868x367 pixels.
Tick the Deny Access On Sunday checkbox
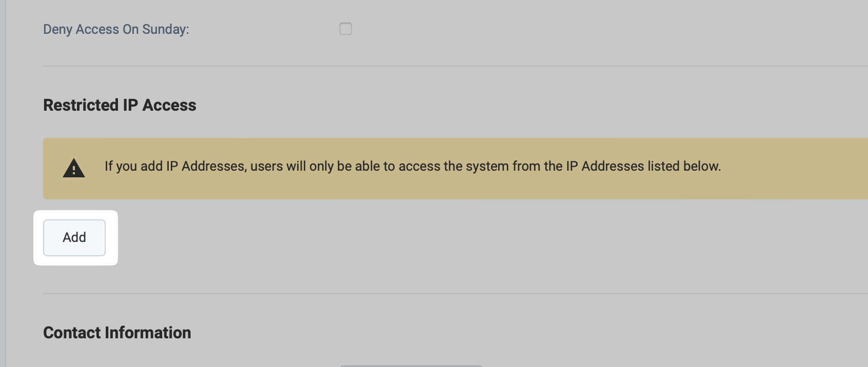point(346,29)
